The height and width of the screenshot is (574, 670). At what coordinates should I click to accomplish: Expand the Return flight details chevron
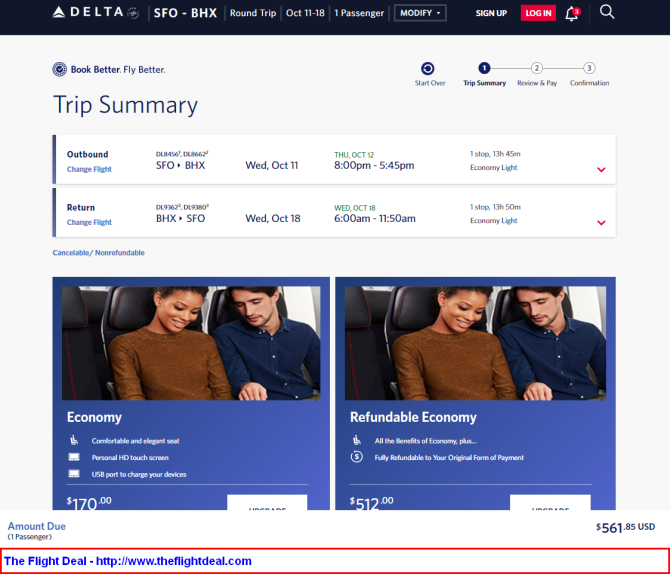pos(601,223)
